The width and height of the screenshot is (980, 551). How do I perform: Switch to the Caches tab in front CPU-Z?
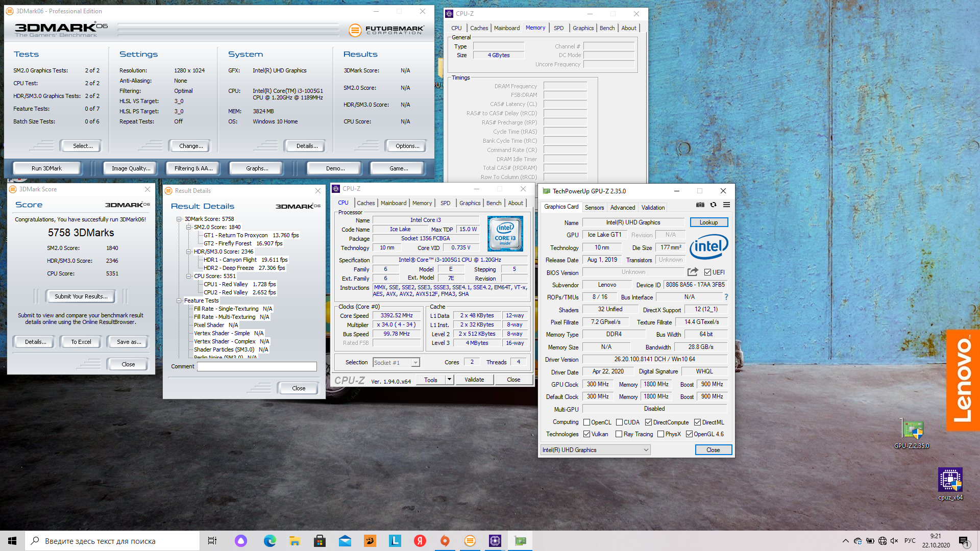click(365, 203)
